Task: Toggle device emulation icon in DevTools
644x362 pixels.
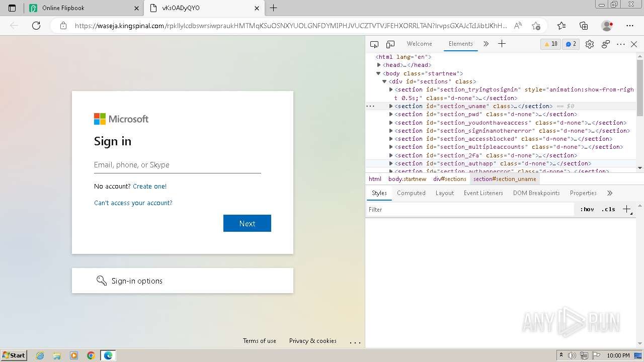Action: (x=390, y=44)
